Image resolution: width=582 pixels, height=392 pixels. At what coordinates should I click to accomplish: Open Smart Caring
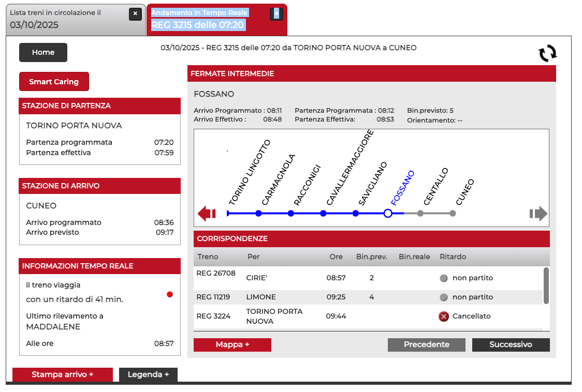(54, 82)
